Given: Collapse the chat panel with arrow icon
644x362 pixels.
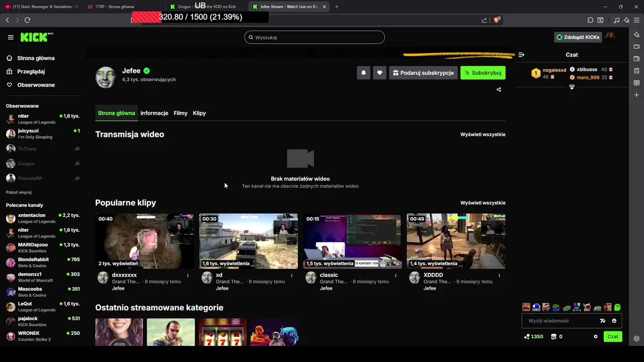Looking at the screenshot, I should pos(521,55).
